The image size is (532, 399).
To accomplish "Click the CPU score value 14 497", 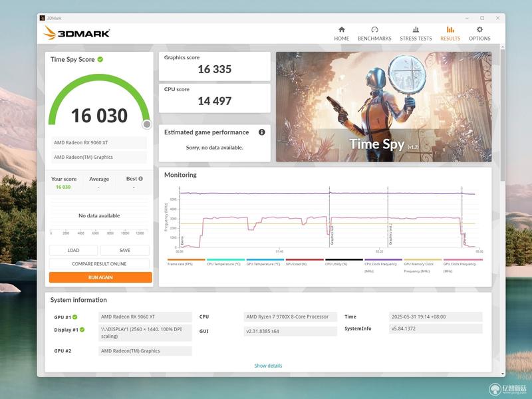I will click(214, 101).
